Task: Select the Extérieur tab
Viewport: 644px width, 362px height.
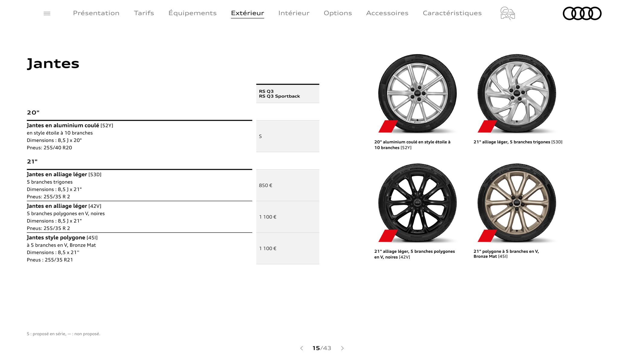Action: pyautogui.click(x=247, y=13)
